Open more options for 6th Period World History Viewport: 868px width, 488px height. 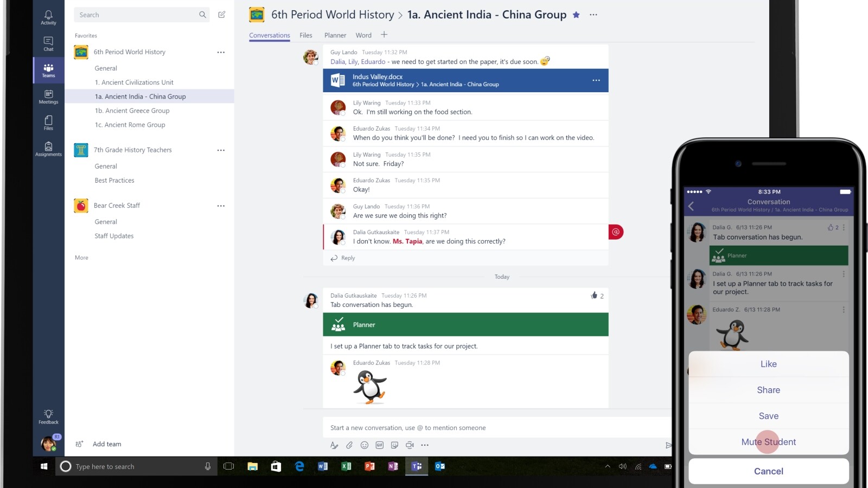tap(221, 52)
